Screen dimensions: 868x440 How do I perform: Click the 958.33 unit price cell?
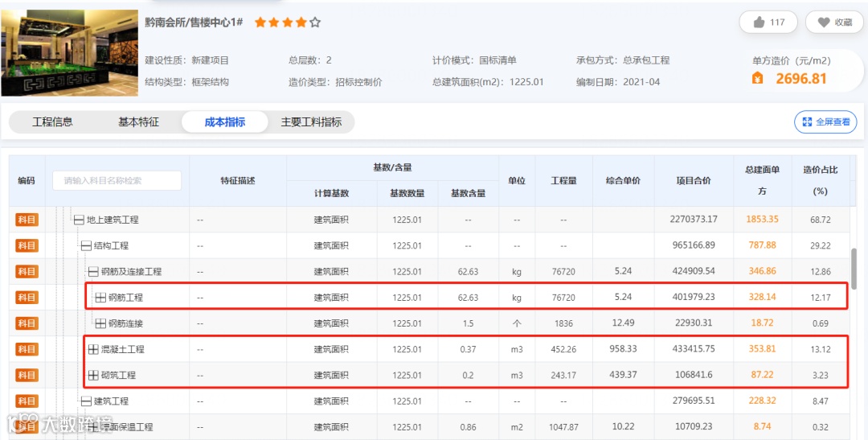point(624,349)
